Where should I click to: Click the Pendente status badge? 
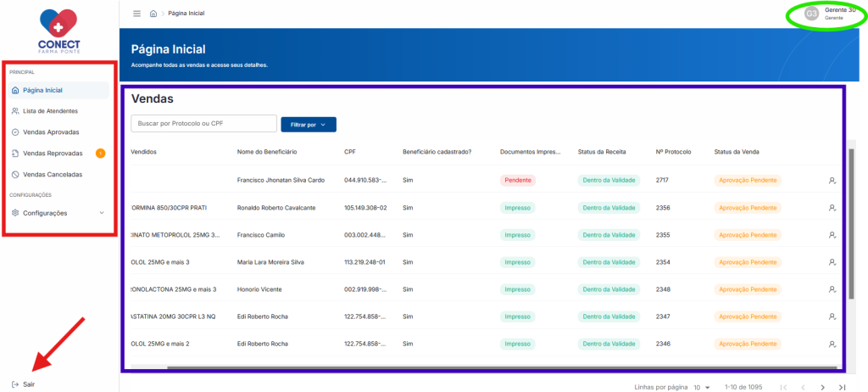(x=518, y=180)
